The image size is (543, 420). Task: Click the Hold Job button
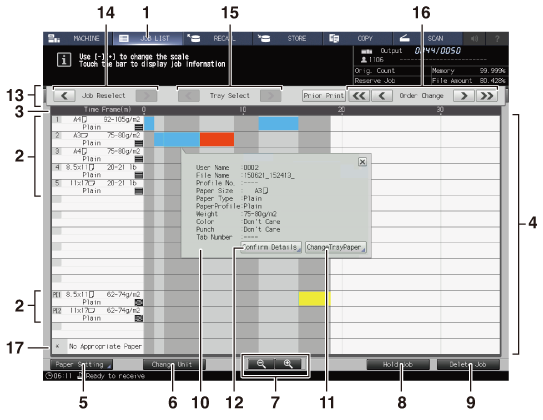pyautogui.click(x=398, y=365)
